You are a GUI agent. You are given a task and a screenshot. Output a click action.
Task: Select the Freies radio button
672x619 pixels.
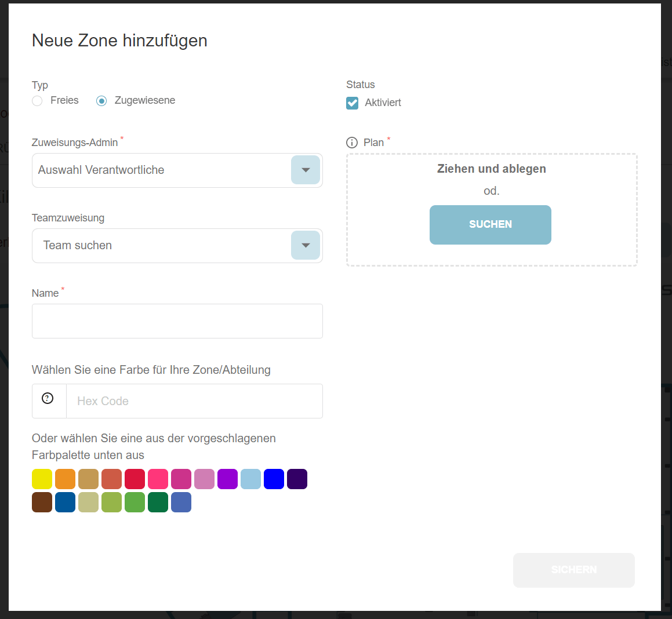point(38,101)
